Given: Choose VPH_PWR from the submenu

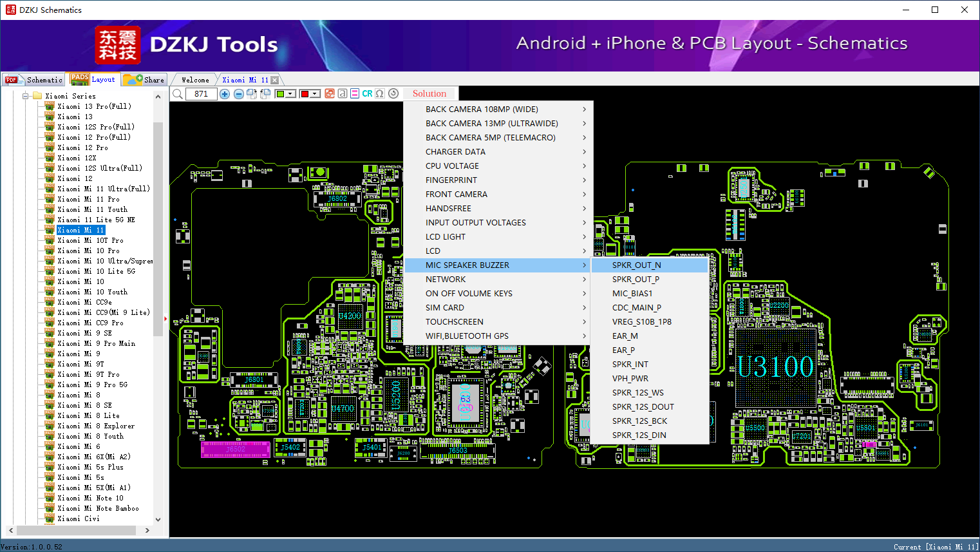Looking at the screenshot, I should click(x=650, y=379).
